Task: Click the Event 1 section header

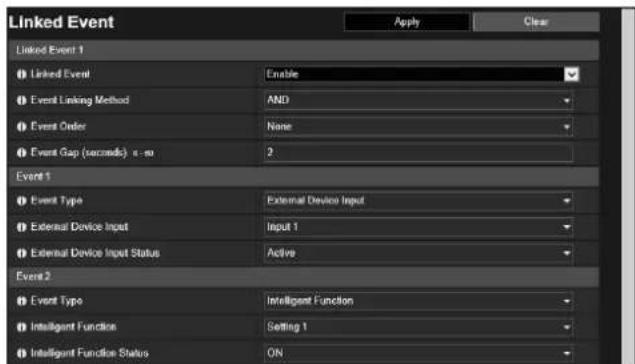Action: (x=303, y=177)
